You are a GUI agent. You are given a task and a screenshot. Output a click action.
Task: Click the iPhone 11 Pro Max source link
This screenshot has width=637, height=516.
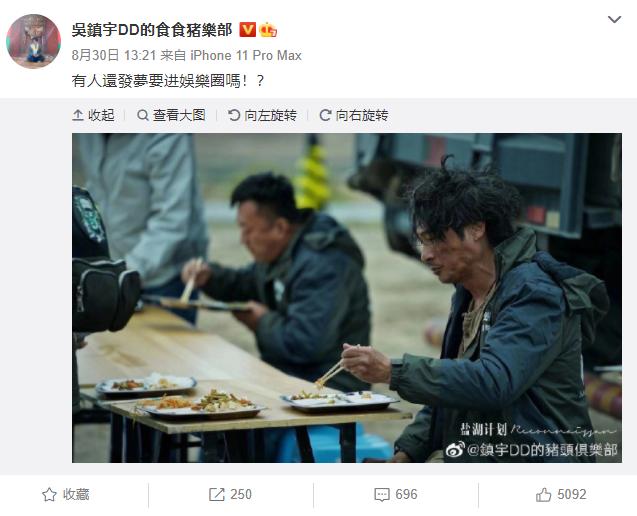click(x=246, y=55)
